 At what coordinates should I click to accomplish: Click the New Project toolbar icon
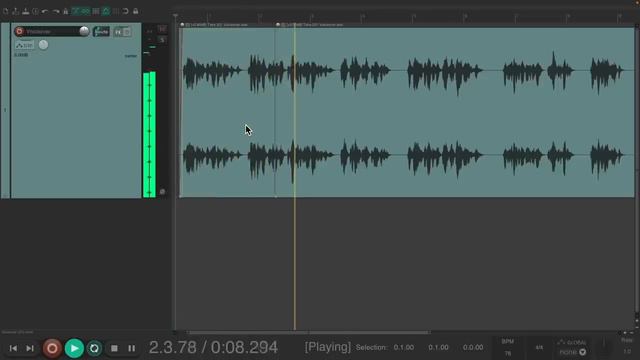[5, 11]
